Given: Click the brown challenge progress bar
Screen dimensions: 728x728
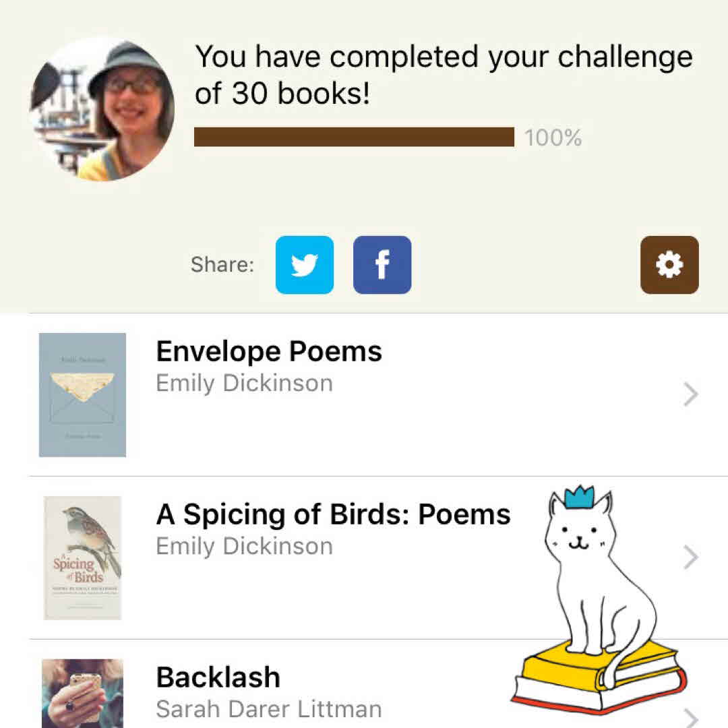Looking at the screenshot, I should (x=354, y=138).
